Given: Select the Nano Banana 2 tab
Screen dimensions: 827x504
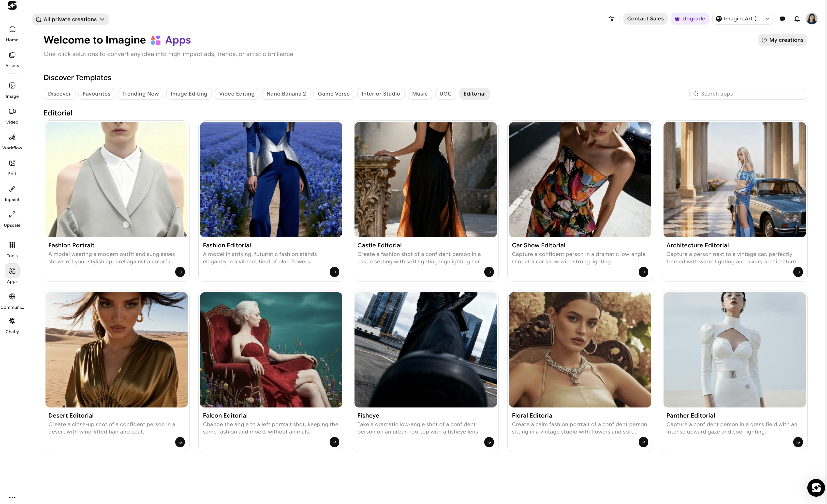Looking at the screenshot, I should pyautogui.click(x=286, y=94).
